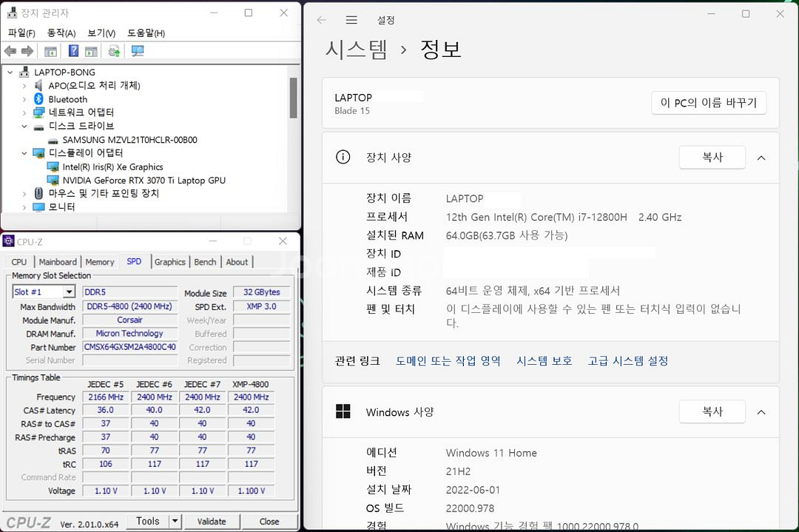Image resolution: width=799 pixels, height=532 pixels.
Task: Click the Close button in CPU-Z
Action: tap(269, 522)
